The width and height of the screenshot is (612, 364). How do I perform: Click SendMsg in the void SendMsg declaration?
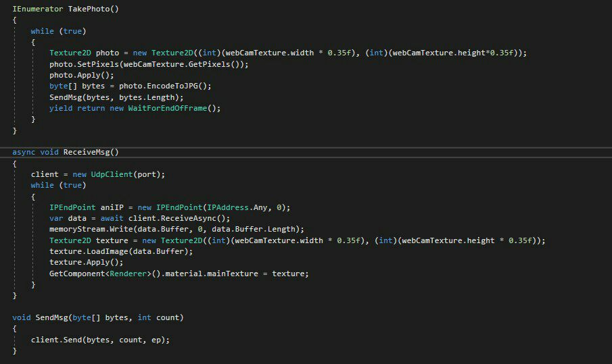pyautogui.click(x=51, y=317)
